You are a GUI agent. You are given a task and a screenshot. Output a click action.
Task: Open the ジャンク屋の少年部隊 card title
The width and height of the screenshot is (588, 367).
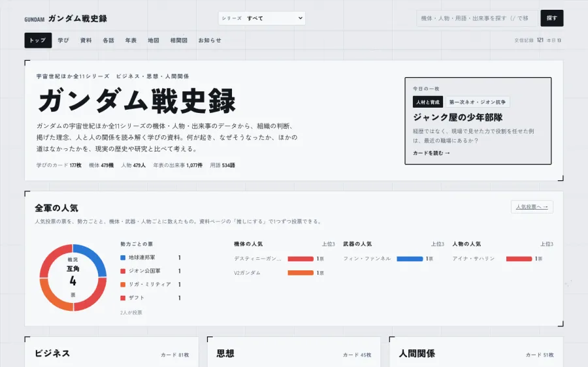pyautogui.click(x=457, y=118)
